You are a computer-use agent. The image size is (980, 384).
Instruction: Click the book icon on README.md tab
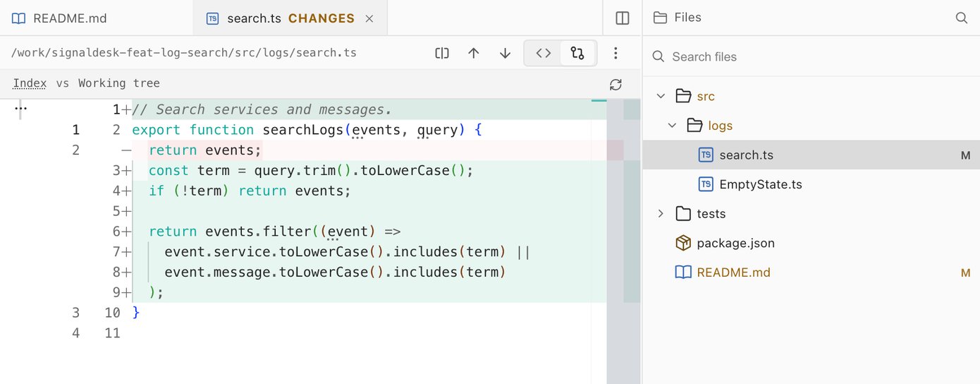click(19, 18)
